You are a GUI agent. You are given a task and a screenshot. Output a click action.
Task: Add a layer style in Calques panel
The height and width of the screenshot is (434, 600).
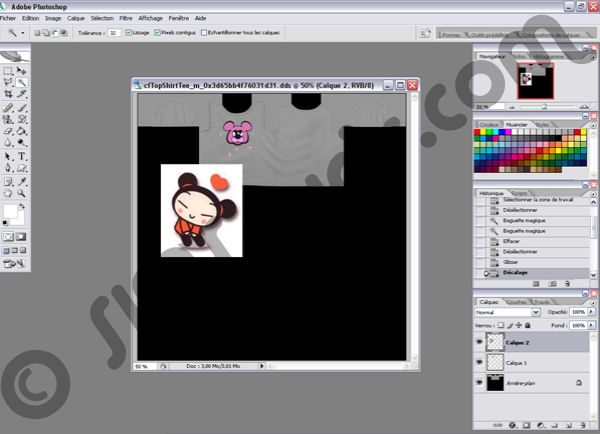pyautogui.click(x=512, y=425)
